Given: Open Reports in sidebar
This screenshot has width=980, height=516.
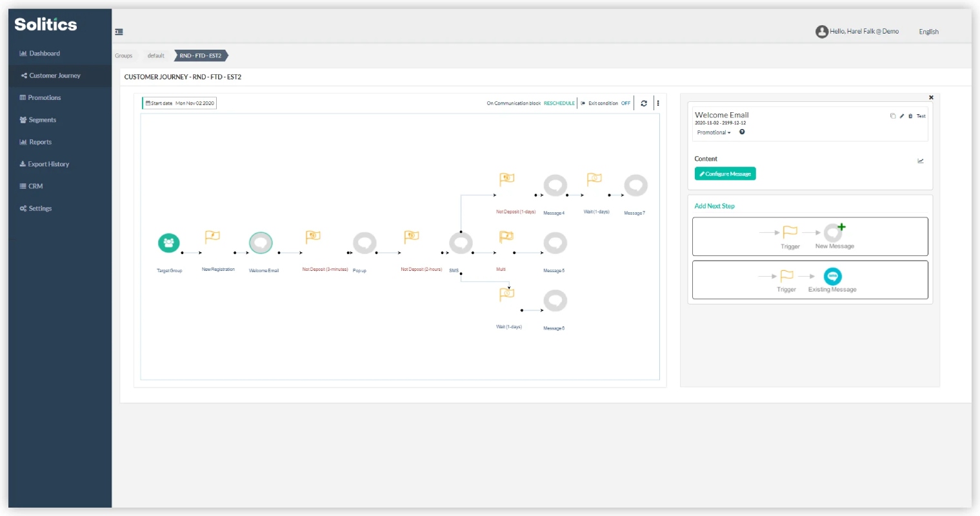Looking at the screenshot, I should pos(35,142).
